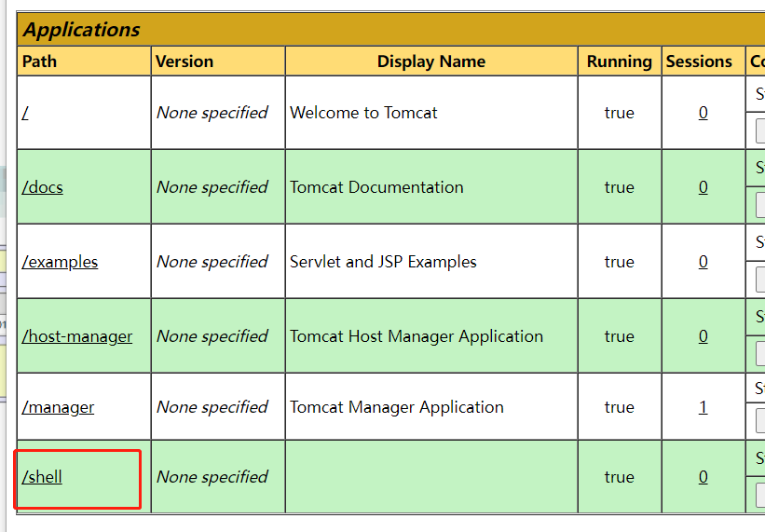Screen dimensions: 765x532
Task: Open the /examples application link
Action: click(x=60, y=262)
